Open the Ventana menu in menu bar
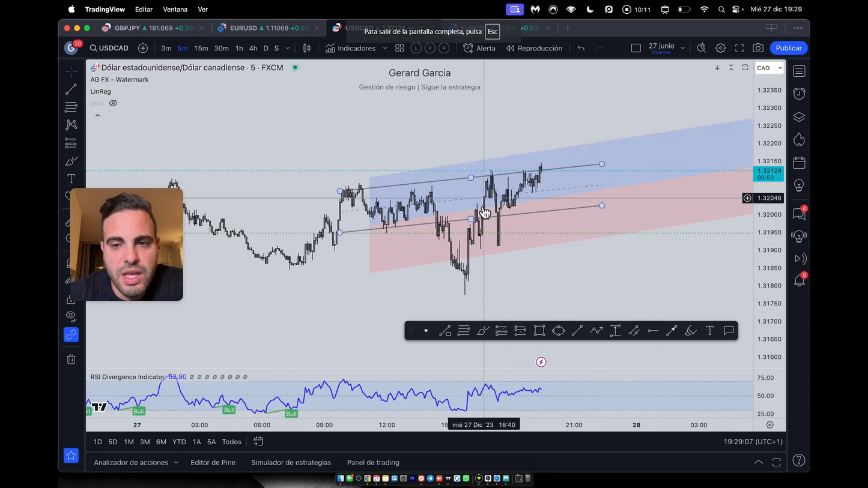 coord(175,10)
